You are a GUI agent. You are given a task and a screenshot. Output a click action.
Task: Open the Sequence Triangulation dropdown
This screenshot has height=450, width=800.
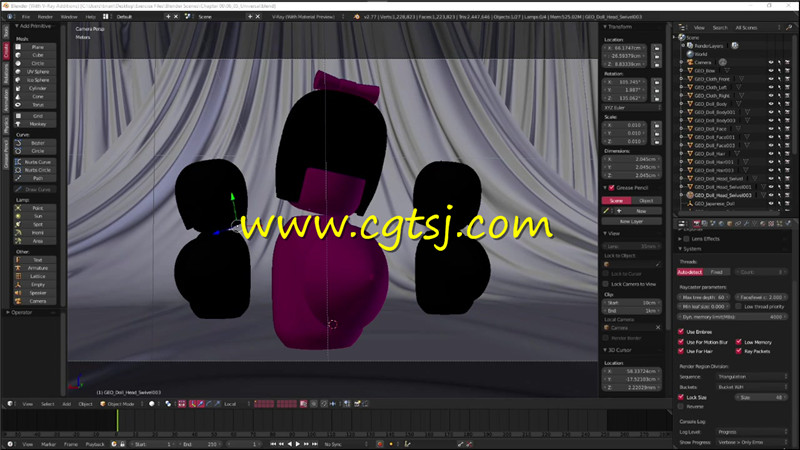(x=752, y=377)
